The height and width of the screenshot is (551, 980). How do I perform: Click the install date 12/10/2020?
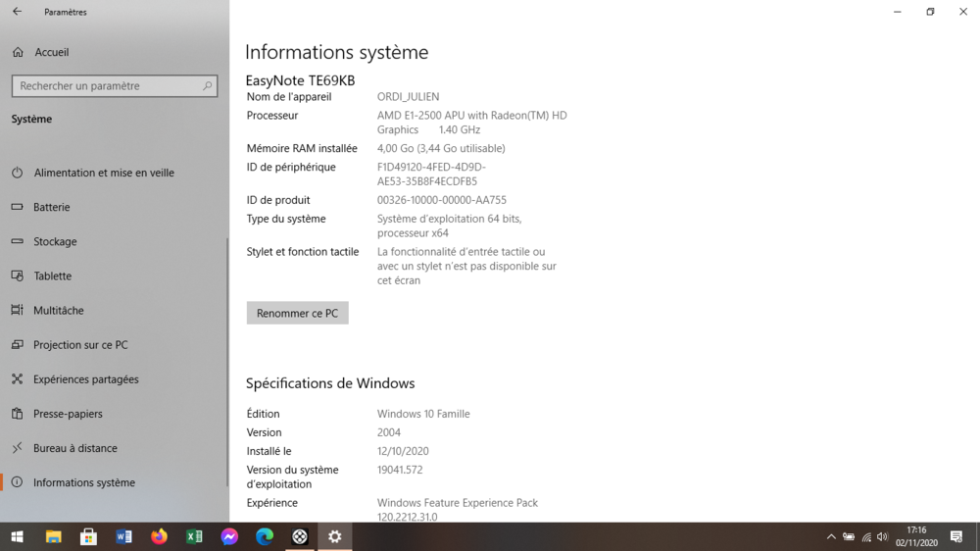tap(403, 451)
